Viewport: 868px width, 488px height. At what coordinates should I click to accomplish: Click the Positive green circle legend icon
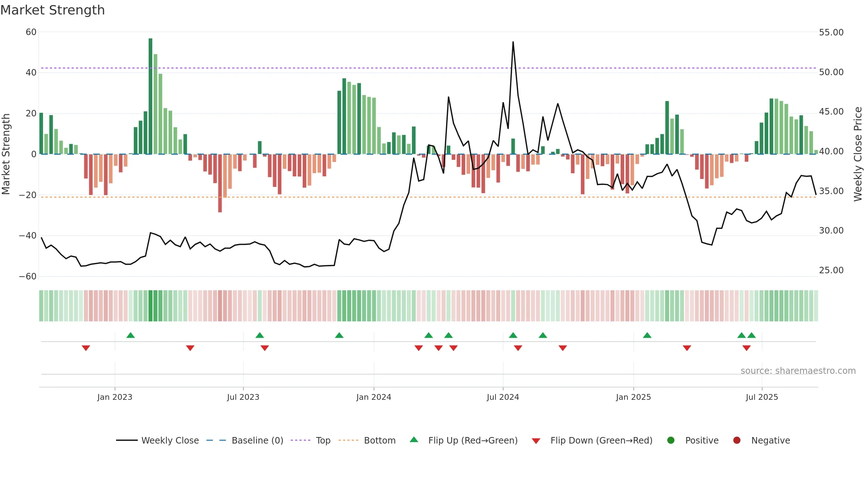[671, 440]
